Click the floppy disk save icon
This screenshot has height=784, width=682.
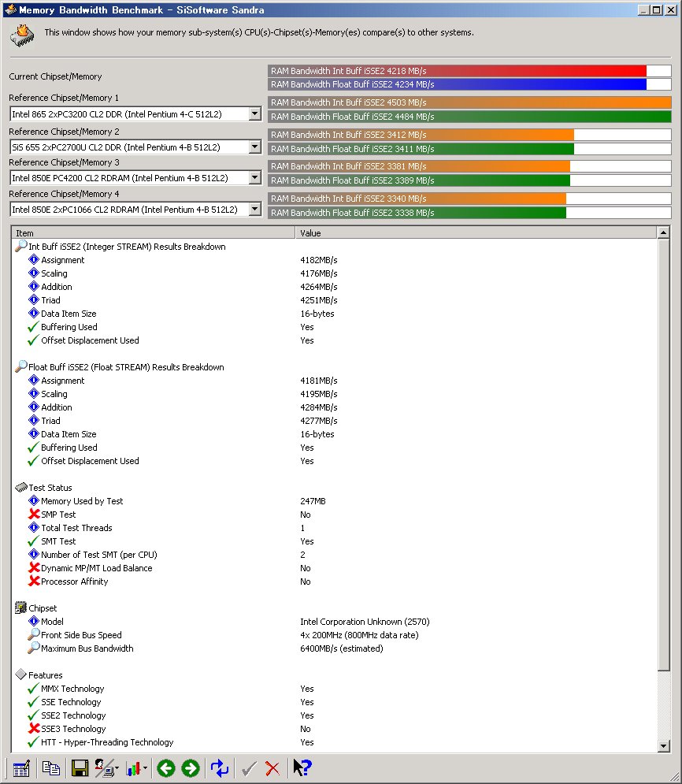click(x=80, y=768)
